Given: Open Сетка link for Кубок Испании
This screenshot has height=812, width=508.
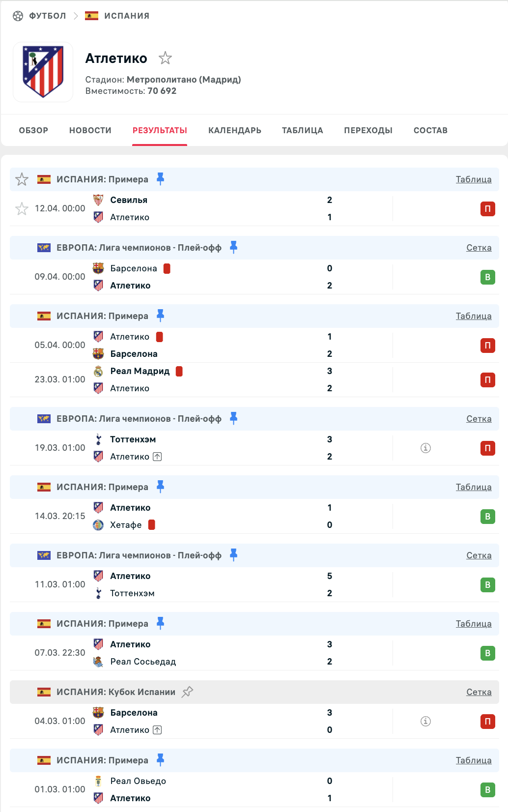Looking at the screenshot, I should click(x=479, y=692).
